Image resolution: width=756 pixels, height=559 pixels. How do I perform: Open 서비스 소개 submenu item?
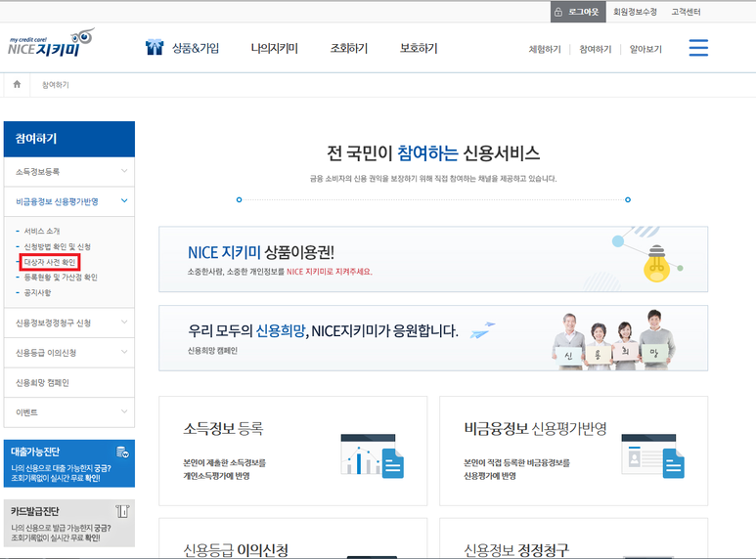click(x=42, y=231)
